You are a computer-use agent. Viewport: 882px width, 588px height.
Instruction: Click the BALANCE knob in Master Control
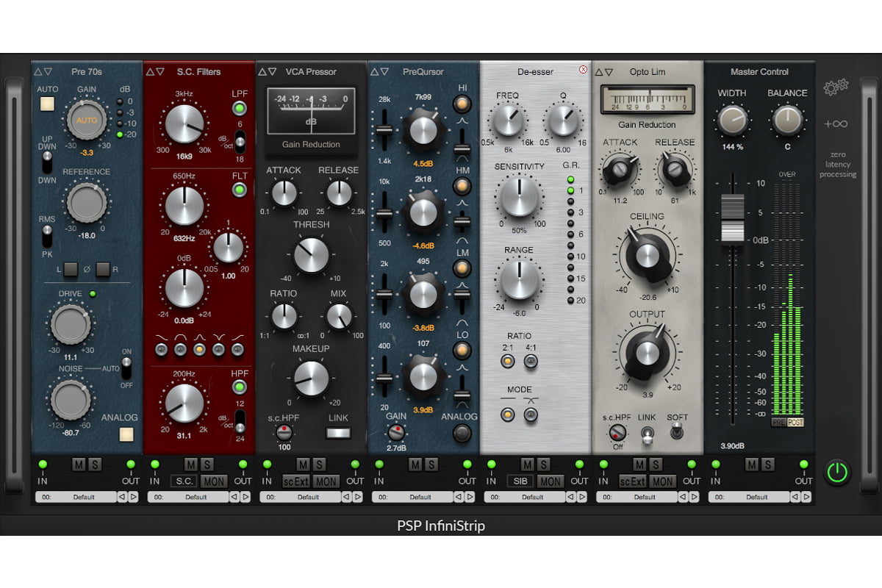[x=787, y=120]
